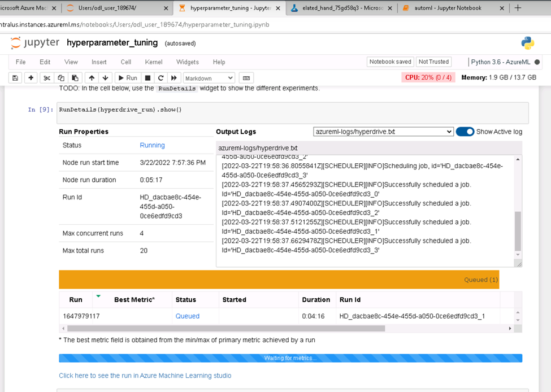
Task: Open the Edit menu
Action: [x=45, y=62]
